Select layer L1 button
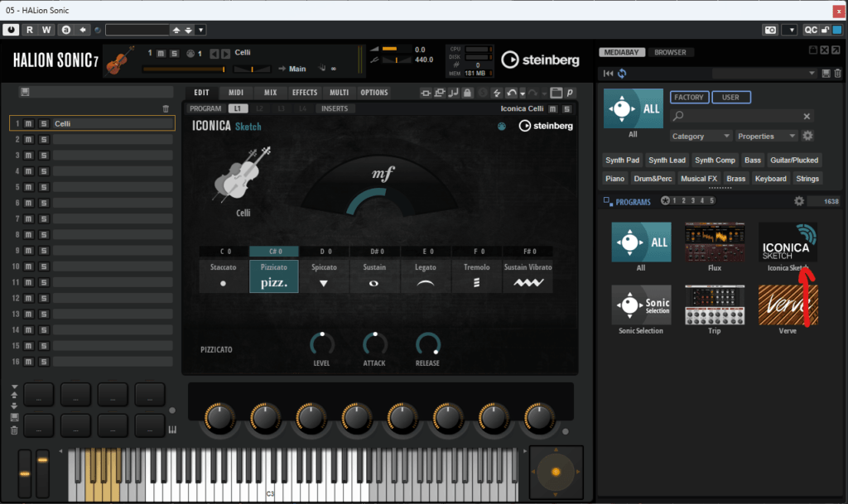The height and width of the screenshot is (504, 848). point(238,108)
